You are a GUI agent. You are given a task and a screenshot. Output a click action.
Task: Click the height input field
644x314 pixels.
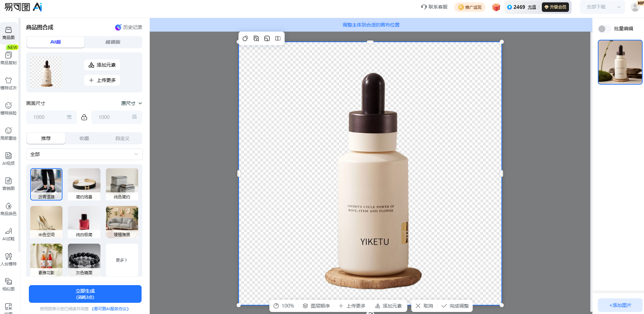click(x=117, y=117)
